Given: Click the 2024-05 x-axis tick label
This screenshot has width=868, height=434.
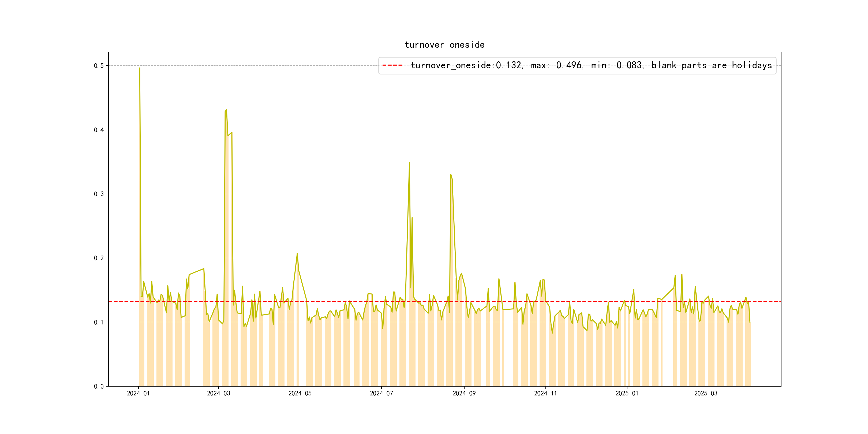Looking at the screenshot, I should 300,393.
